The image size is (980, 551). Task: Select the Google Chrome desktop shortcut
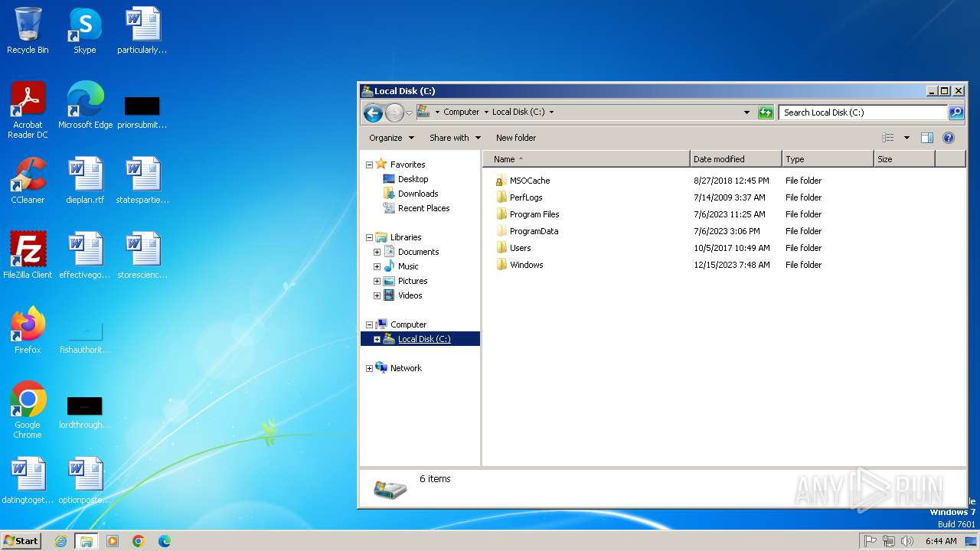coord(28,410)
